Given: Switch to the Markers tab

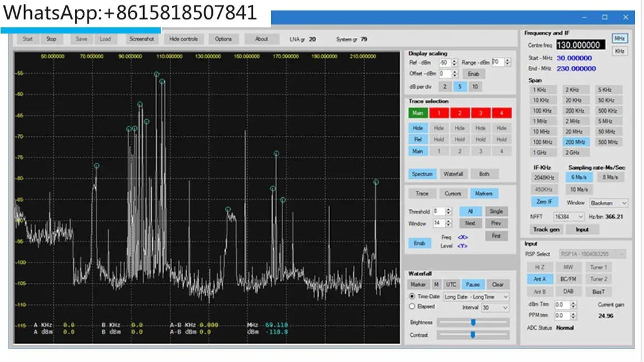Looking at the screenshot, I should point(484,193).
